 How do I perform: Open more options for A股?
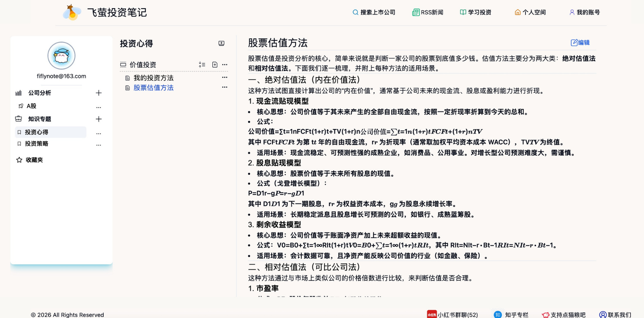(99, 107)
